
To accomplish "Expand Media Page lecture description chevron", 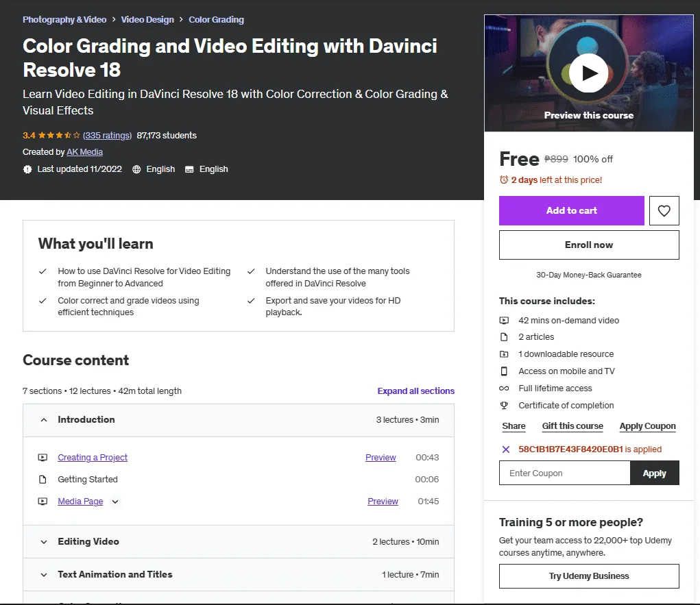I will 115,502.
